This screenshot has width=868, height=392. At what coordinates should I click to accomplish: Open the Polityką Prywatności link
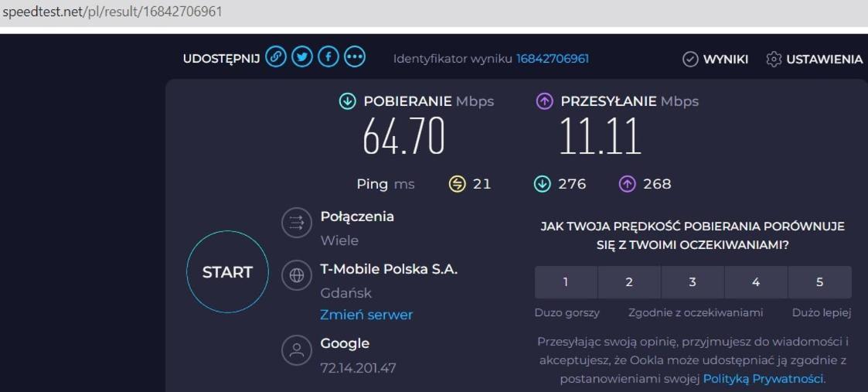(x=764, y=380)
